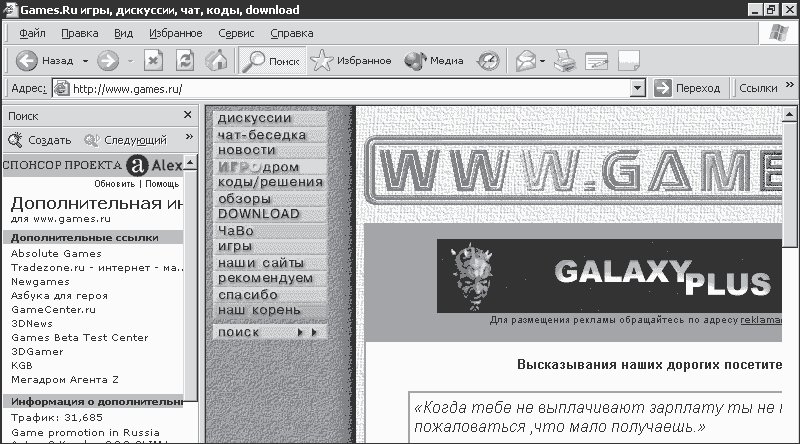Open the 3DNews link

[32, 324]
